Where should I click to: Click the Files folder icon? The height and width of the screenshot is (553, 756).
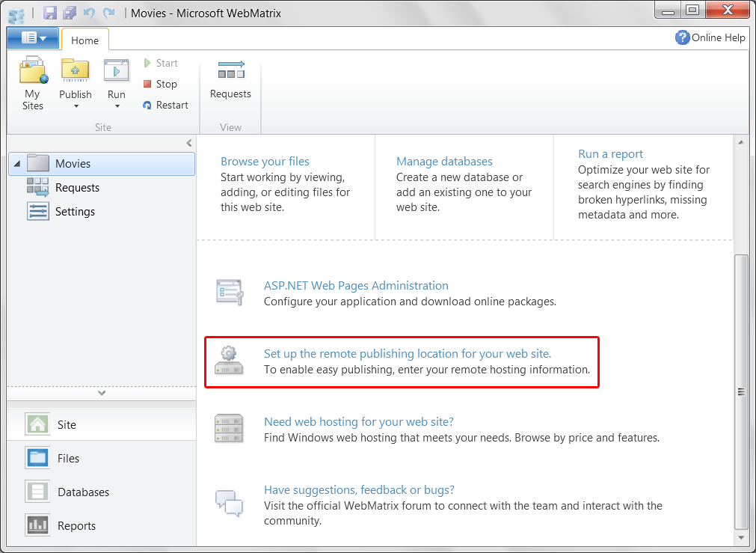tap(37, 458)
